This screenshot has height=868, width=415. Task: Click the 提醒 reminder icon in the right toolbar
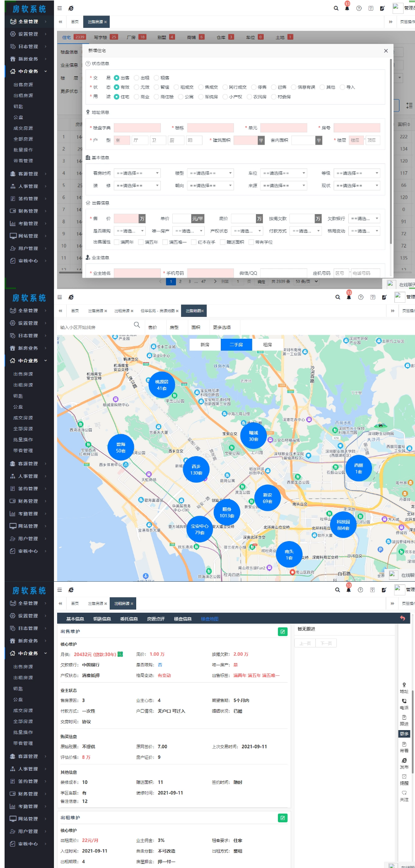pos(404,776)
